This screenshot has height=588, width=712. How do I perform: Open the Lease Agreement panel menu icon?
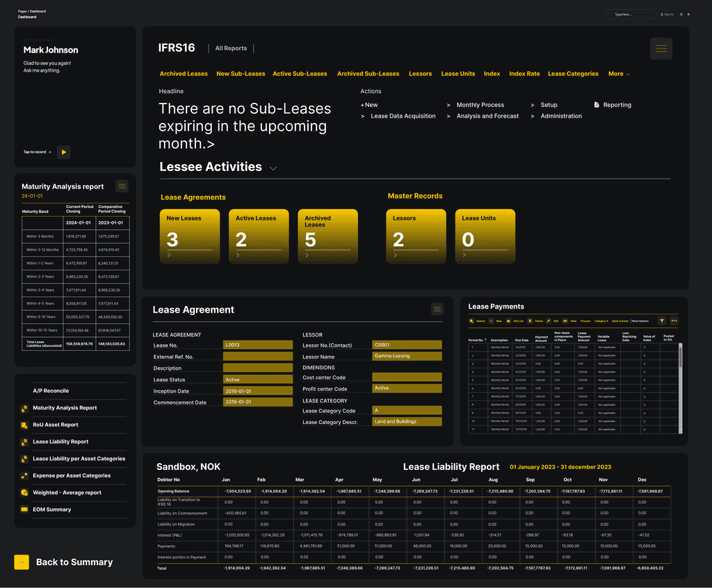pyautogui.click(x=437, y=309)
